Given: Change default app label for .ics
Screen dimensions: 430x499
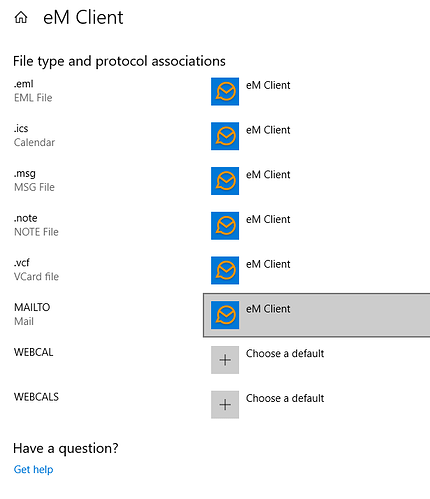Looking at the screenshot, I should (x=268, y=130).
